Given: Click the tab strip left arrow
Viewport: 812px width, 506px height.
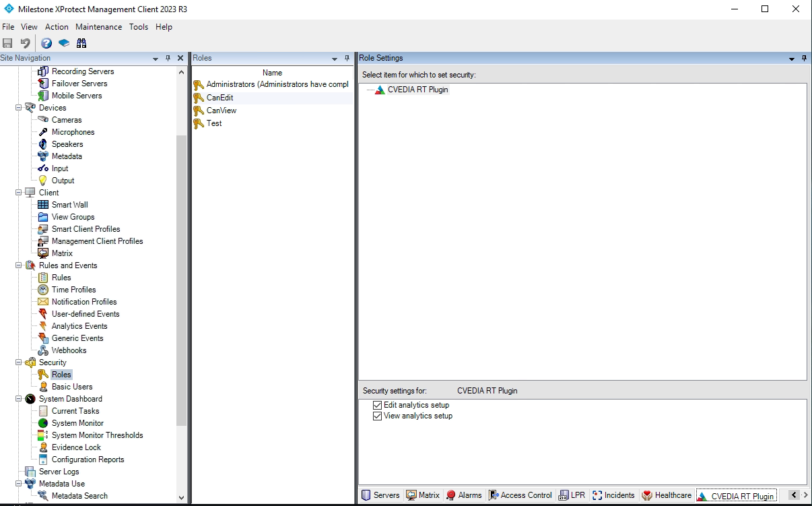Looking at the screenshot, I should point(794,495).
